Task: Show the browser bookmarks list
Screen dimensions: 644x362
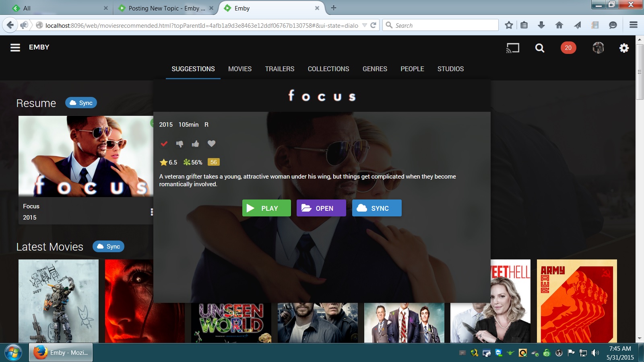Action: point(524,25)
